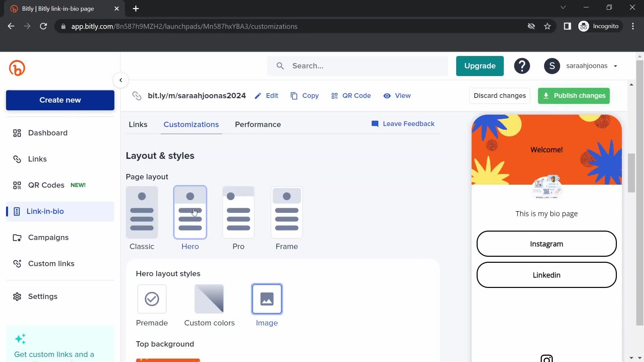Click the Custom links sparkle-link icon
644x362 pixels.
click(x=17, y=264)
